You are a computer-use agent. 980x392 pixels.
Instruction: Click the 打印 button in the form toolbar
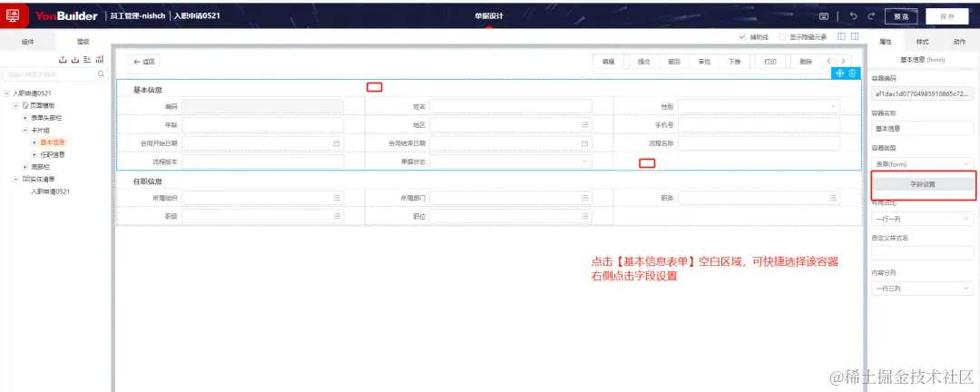pyautogui.click(x=770, y=62)
